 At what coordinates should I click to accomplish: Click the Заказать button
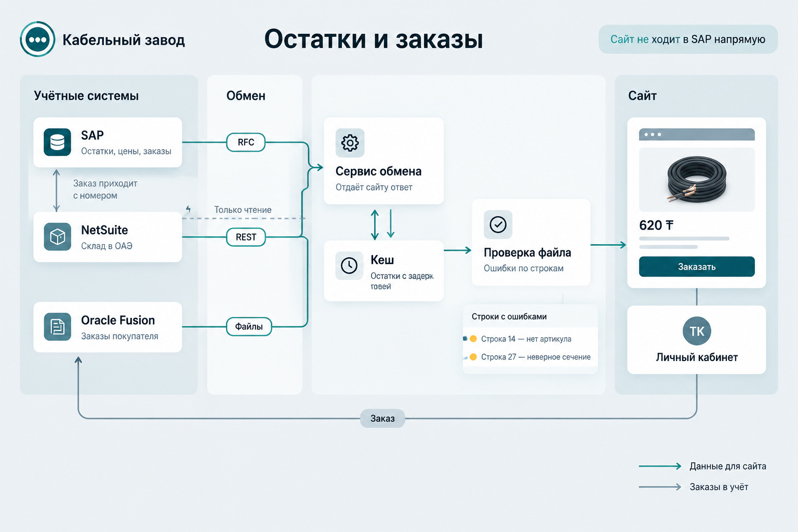[x=697, y=267]
